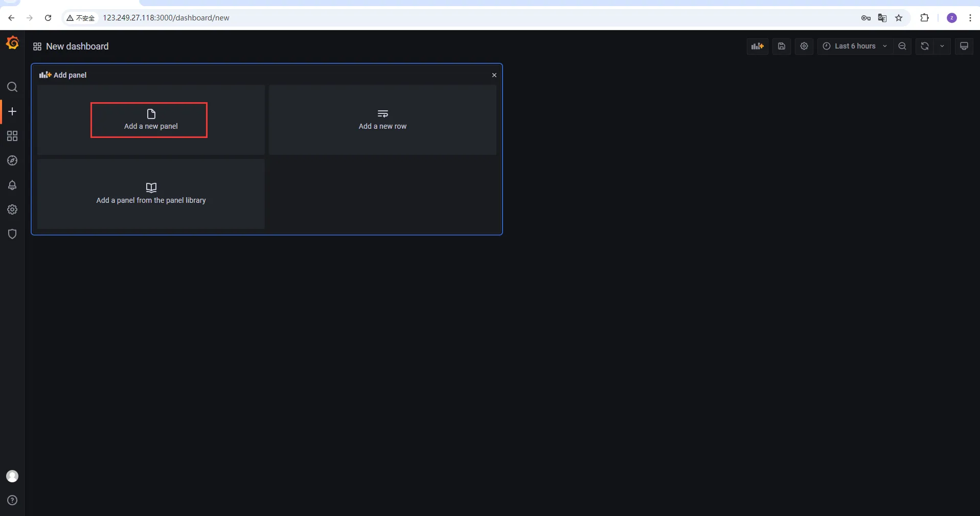Open the Create plus menu in sidebar

coord(12,111)
